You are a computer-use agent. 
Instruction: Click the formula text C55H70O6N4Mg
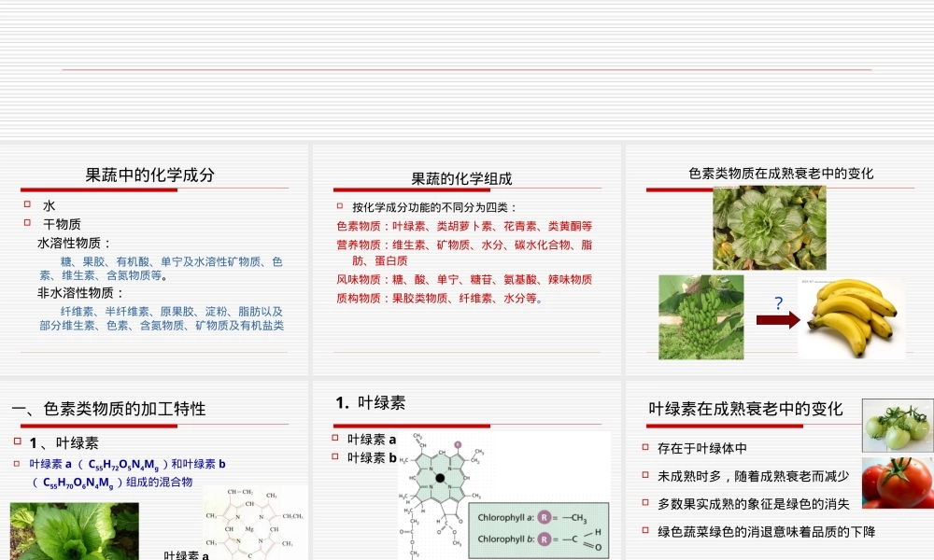click(x=78, y=483)
